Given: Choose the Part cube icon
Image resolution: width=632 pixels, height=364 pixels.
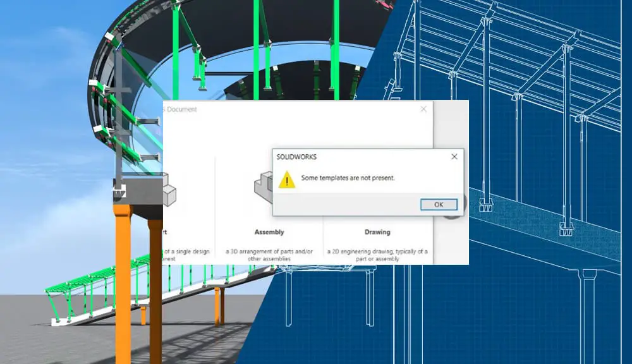Looking at the screenshot, I should click(169, 190).
